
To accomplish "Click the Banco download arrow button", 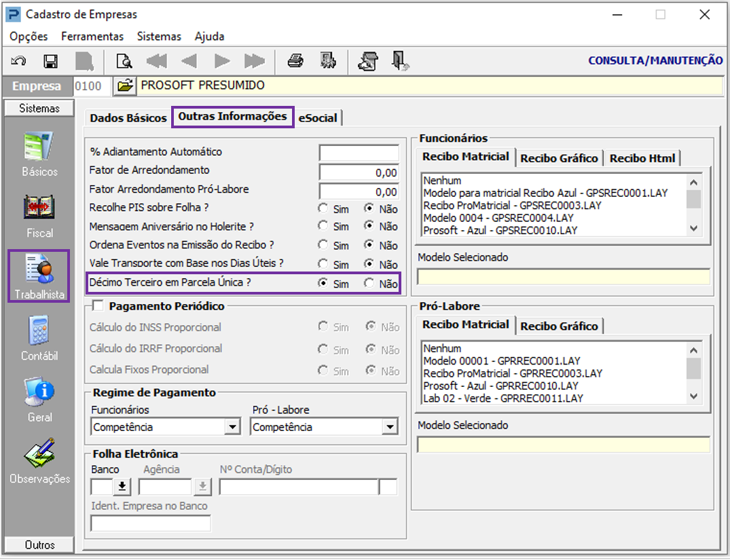I will click(122, 487).
